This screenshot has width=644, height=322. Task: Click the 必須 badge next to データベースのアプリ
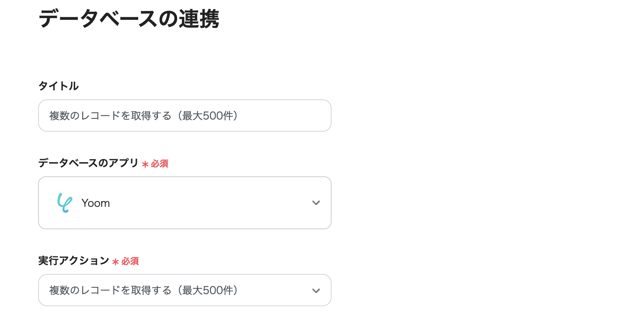pos(160,164)
